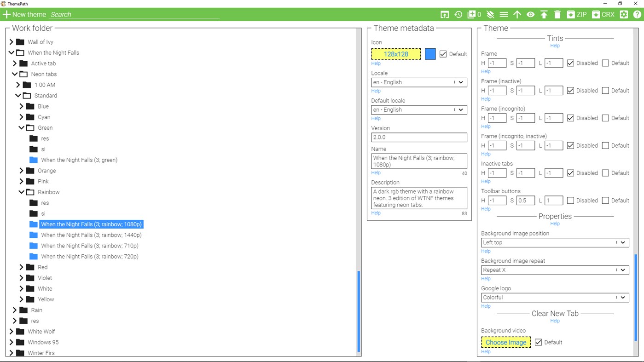The image size is (644, 362).
Task: Open ThemePath settings gear
Action: click(624, 14)
